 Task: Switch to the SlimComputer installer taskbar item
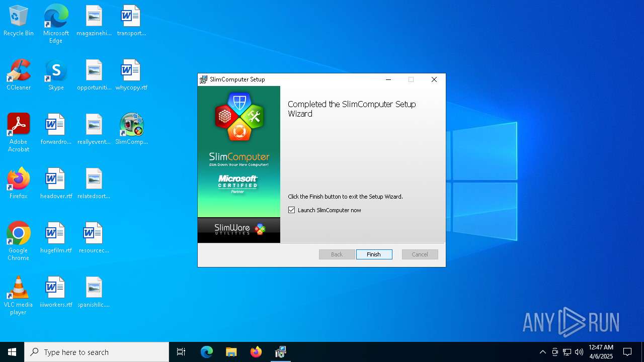(281, 352)
